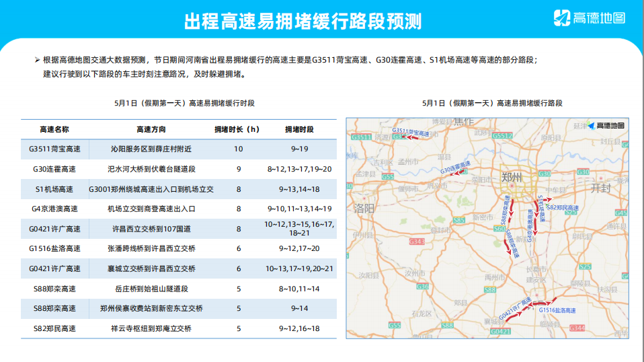Viewport: 644px width, 362px height.
Task: Click the map caption 5月1日 高速易拥堵缓行路段
Action: [493, 103]
